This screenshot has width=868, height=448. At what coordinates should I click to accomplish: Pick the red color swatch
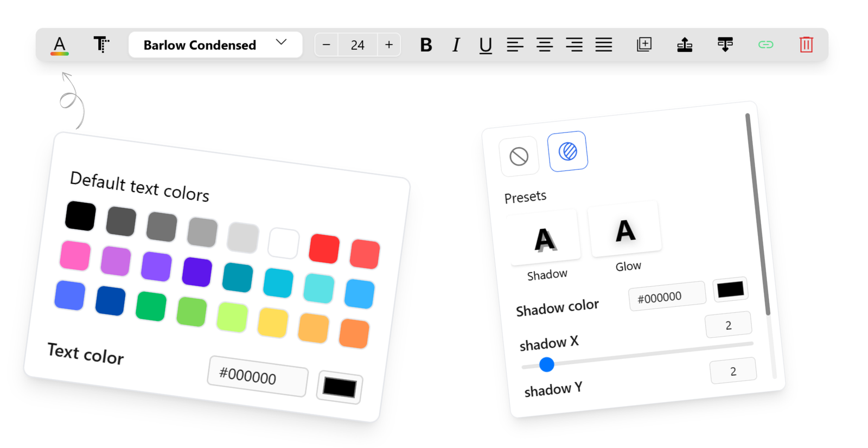324,249
